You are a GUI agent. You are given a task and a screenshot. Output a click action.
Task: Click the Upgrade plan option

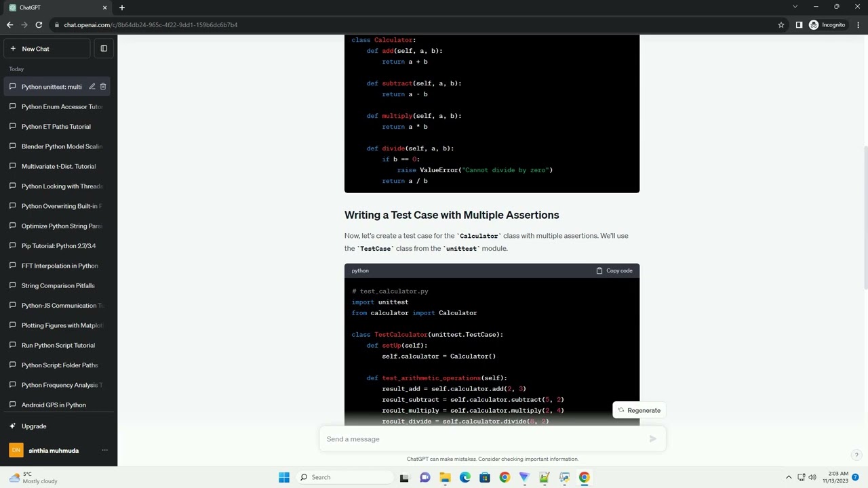[57, 426]
